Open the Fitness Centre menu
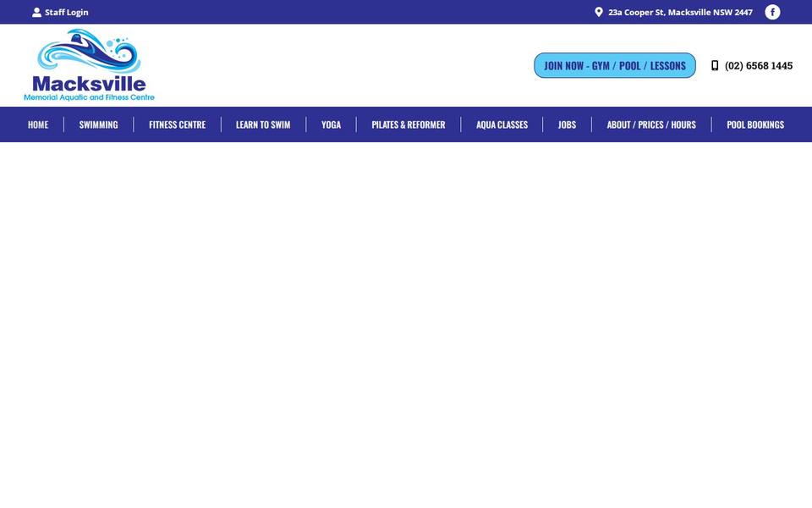The image size is (812, 508). pos(177,124)
